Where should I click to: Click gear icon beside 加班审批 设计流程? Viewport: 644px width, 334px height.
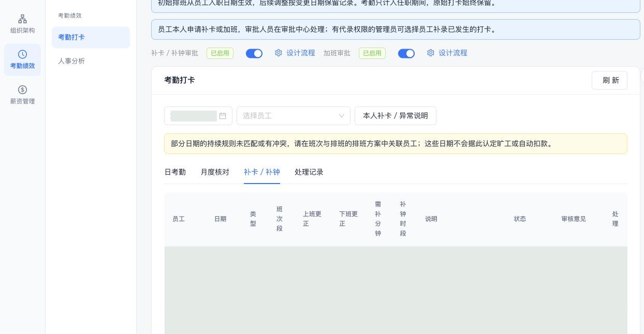click(x=431, y=53)
